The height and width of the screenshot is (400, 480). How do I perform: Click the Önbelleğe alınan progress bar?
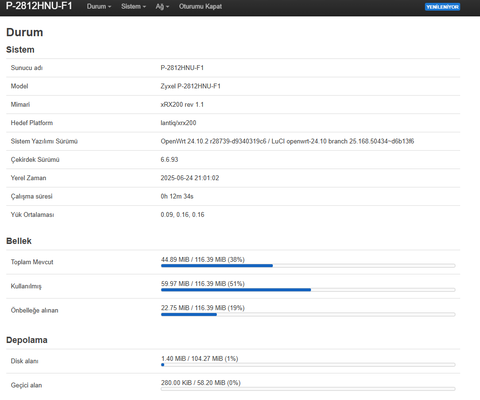(308, 314)
